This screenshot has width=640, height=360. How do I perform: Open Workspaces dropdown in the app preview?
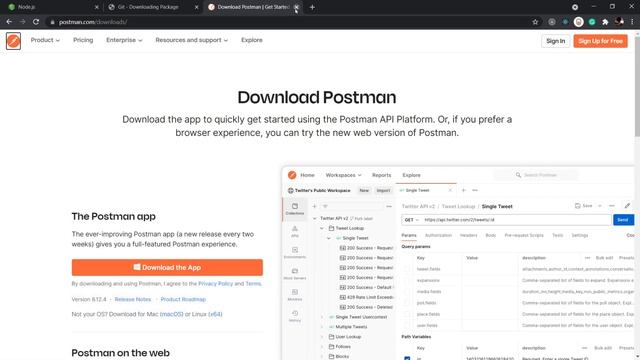(343, 175)
